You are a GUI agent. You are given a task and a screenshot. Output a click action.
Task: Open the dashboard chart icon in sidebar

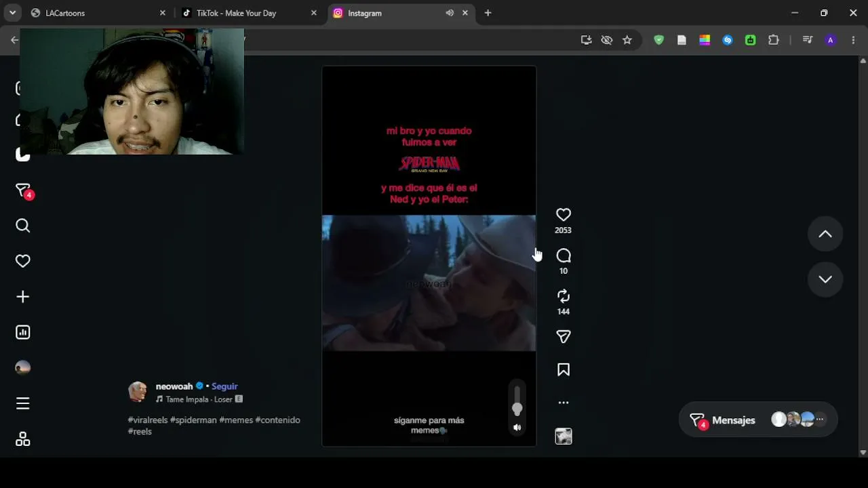tap(23, 332)
